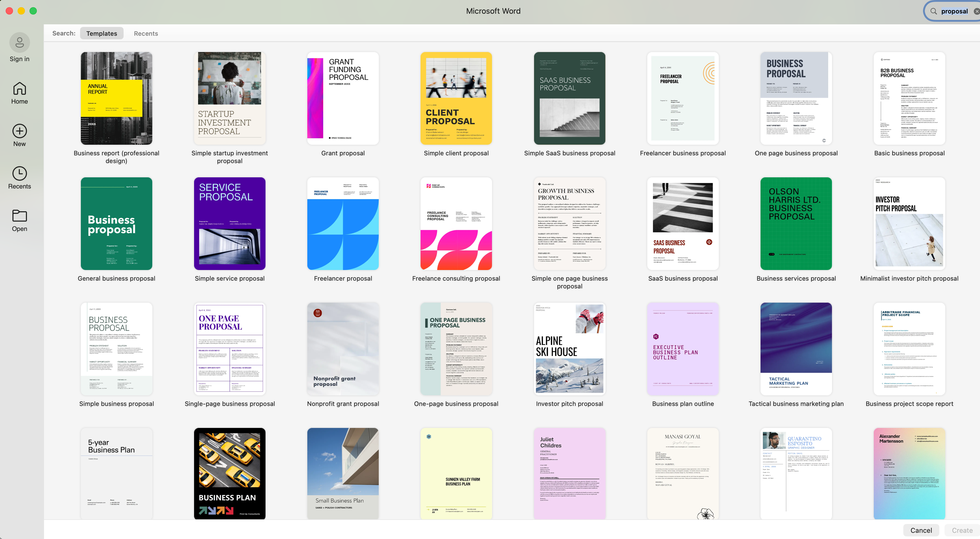Viewport: 980px width, 539px height.
Task: Pick Business project scope report template
Action: (909, 349)
